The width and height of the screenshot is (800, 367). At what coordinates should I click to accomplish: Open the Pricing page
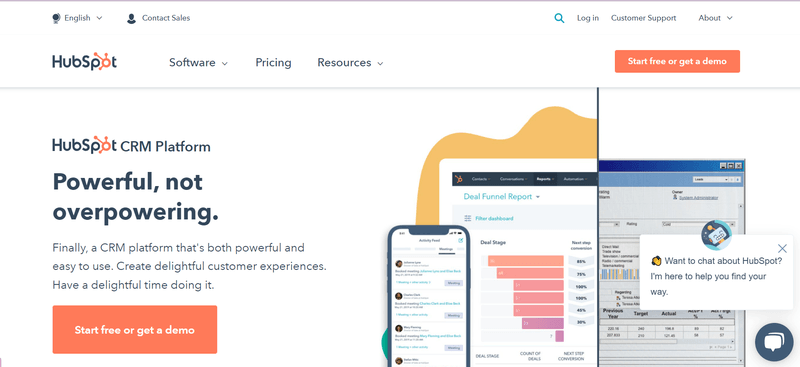click(x=273, y=63)
